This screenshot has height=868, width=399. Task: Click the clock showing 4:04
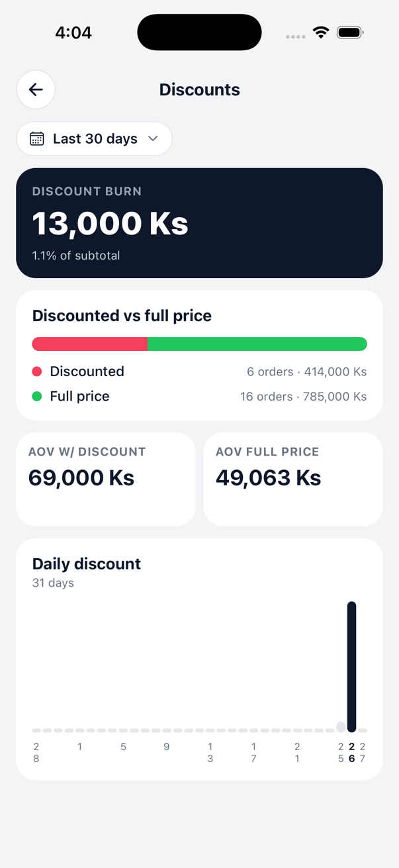[74, 32]
